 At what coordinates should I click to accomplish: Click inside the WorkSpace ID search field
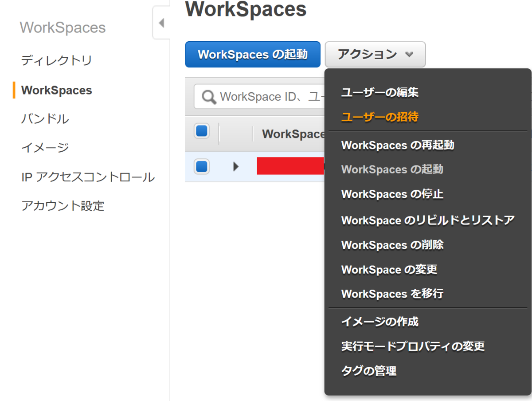pos(266,96)
